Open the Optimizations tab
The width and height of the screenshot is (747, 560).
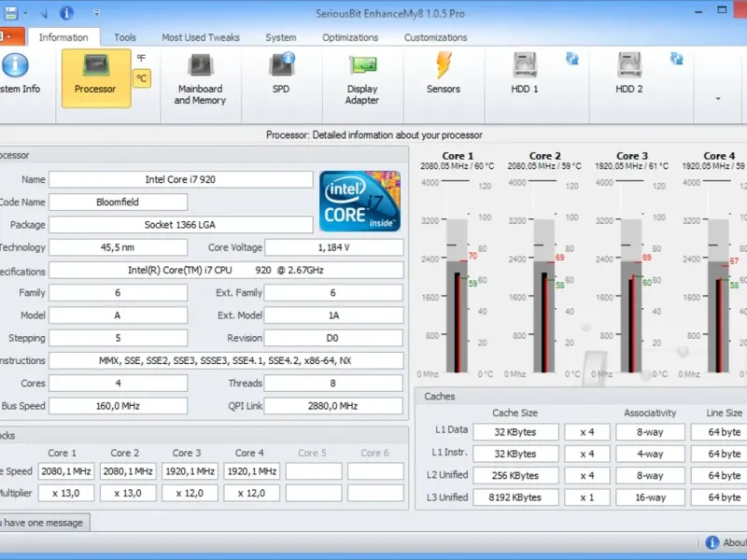click(350, 37)
